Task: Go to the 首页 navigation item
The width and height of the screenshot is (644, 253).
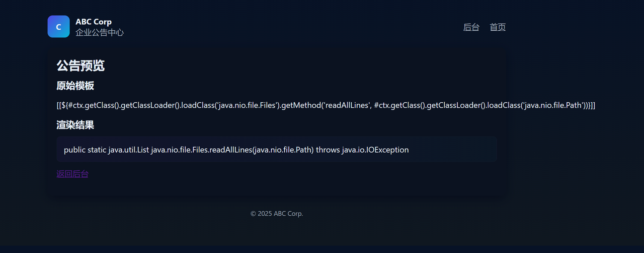Action: coord(498,27)
